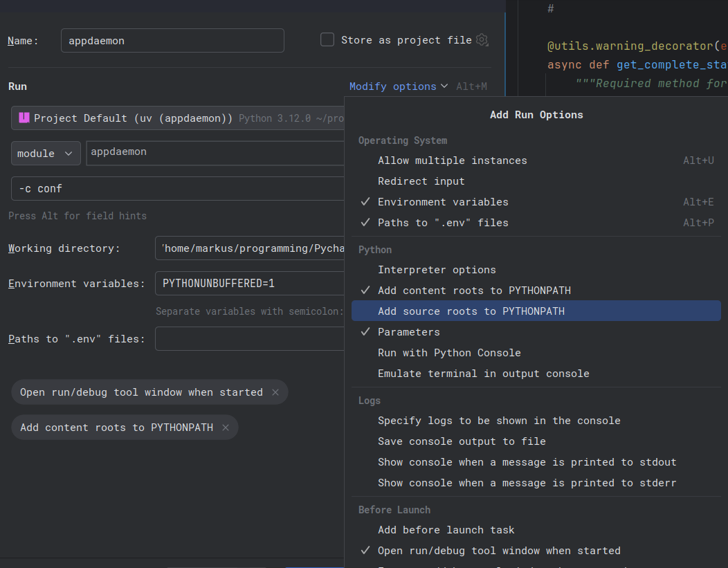Uncheck the Parameters option
Image resolution: width=728 pixels, height=568 pixels.
536,332
